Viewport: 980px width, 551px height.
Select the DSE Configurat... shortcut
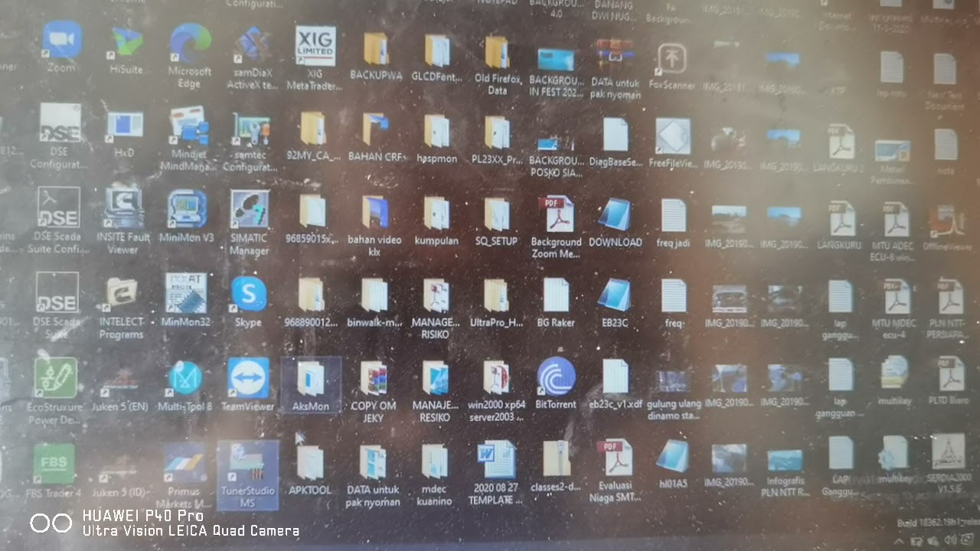click(x=60, y=136)
